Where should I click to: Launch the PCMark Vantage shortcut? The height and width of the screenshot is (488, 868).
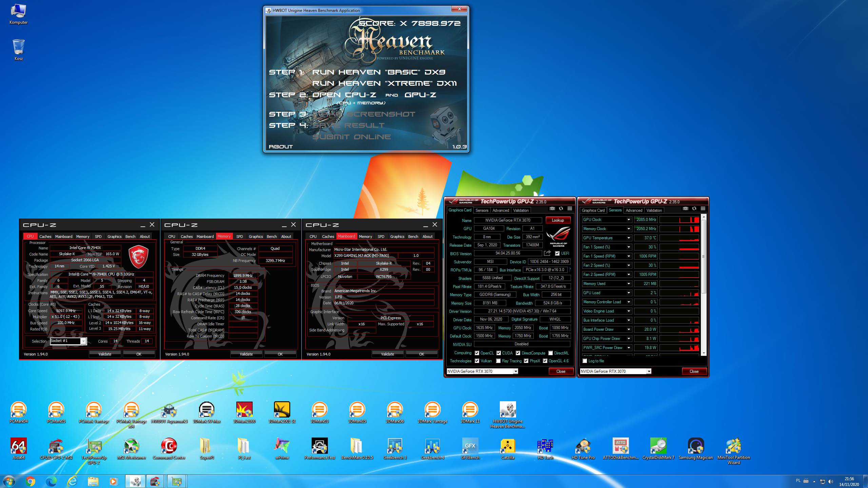pos(94,412)
